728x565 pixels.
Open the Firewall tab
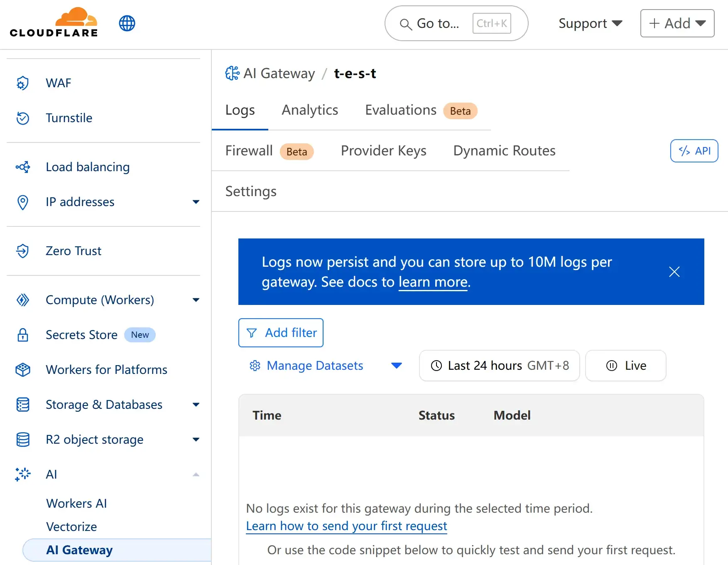click(269, 151)
